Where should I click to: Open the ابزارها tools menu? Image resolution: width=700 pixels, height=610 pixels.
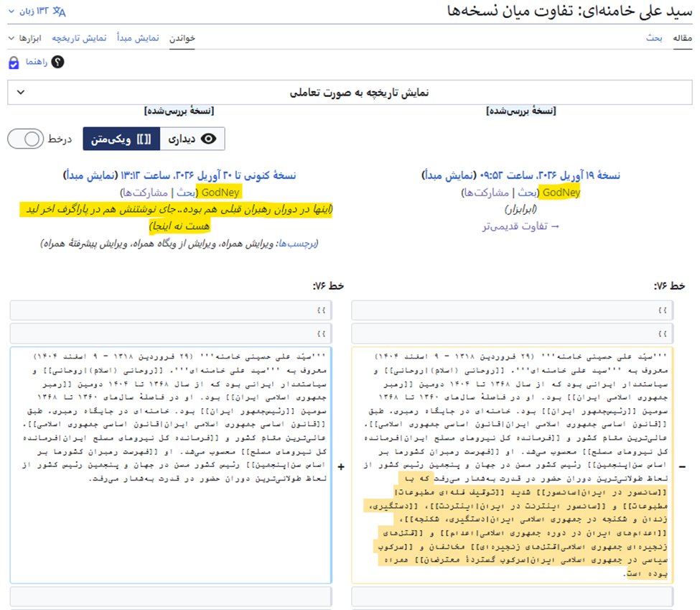(x=25, y=38)
